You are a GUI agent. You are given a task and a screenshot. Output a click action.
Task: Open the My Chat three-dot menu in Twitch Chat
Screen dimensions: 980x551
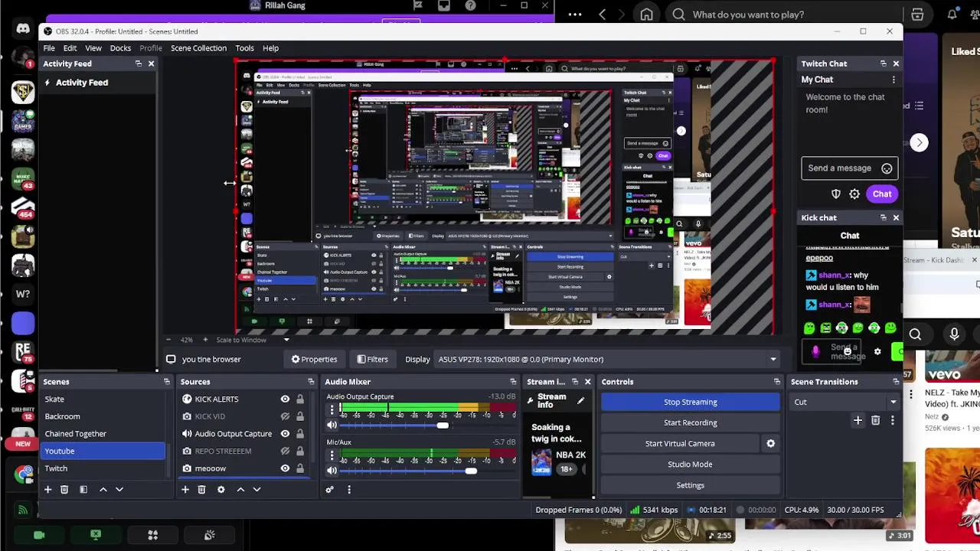(x=893, y=80)
